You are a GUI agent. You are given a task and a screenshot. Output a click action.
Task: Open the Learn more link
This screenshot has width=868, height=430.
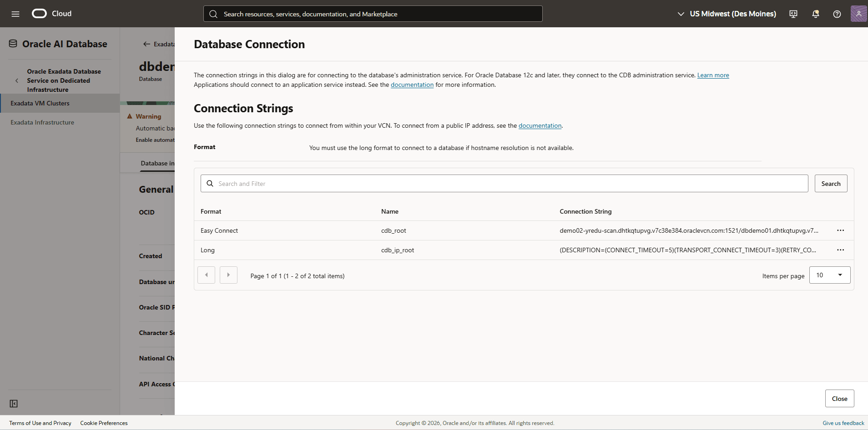[713, 75]
